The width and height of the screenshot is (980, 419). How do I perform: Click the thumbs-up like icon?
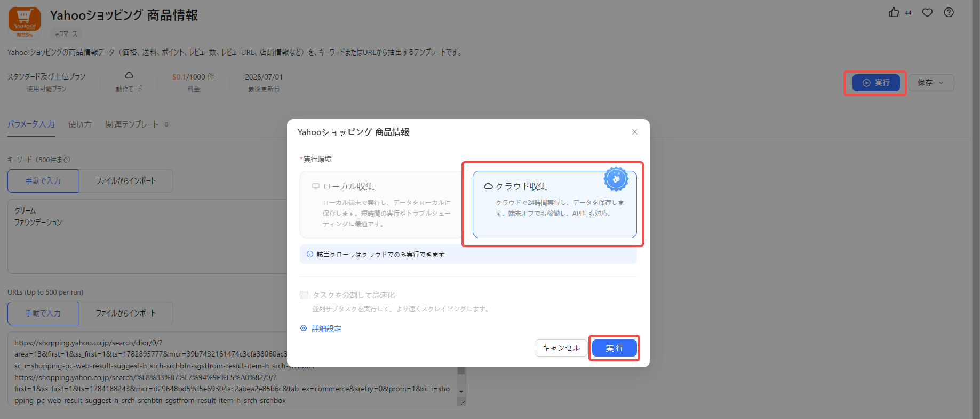coord(894,12)
